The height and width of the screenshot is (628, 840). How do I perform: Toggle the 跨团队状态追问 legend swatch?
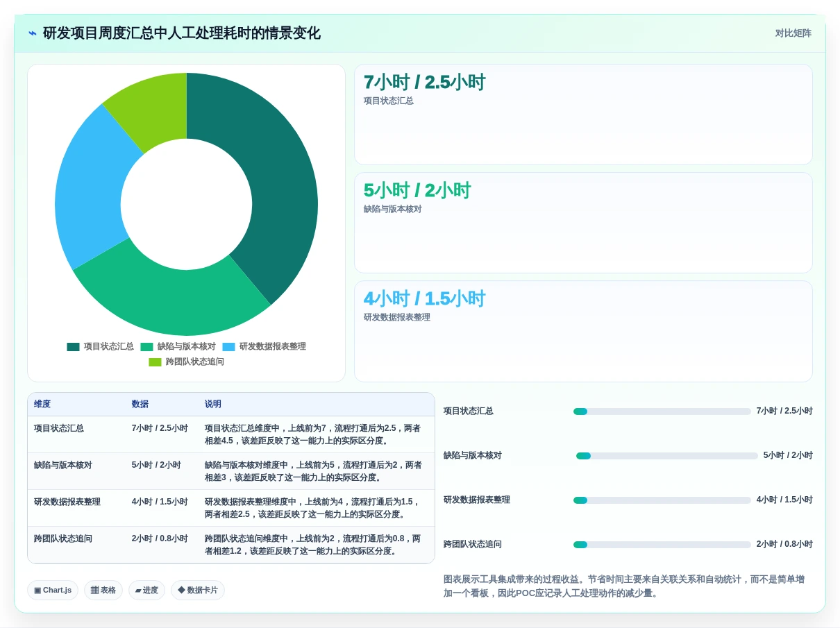point(155,362)
